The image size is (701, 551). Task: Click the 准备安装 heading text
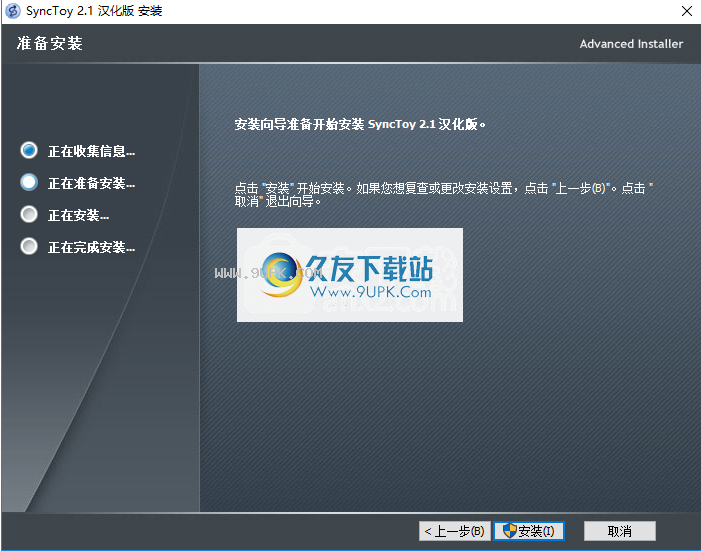click(50, 43)
